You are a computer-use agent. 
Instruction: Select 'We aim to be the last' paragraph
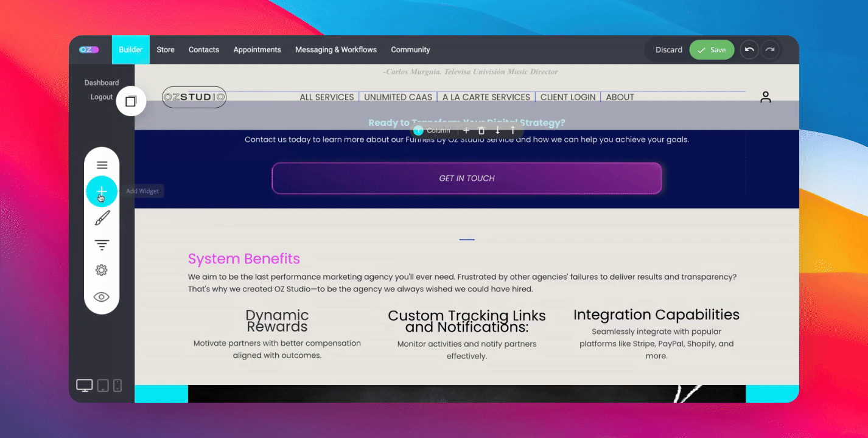pyautogui.click(x=462, y=283)
